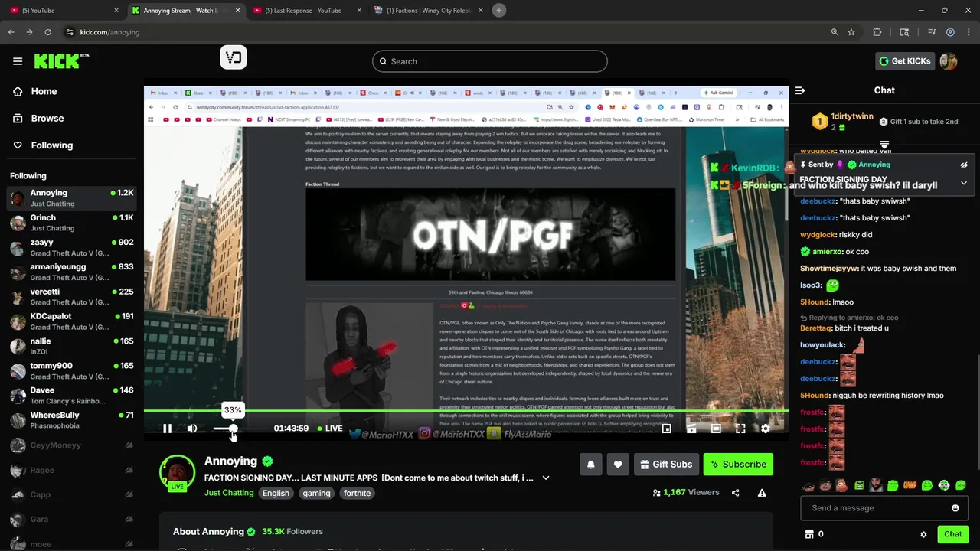Toggle the heart follow button for Annoying
The image size is (980, 551).
pos(618,465)
